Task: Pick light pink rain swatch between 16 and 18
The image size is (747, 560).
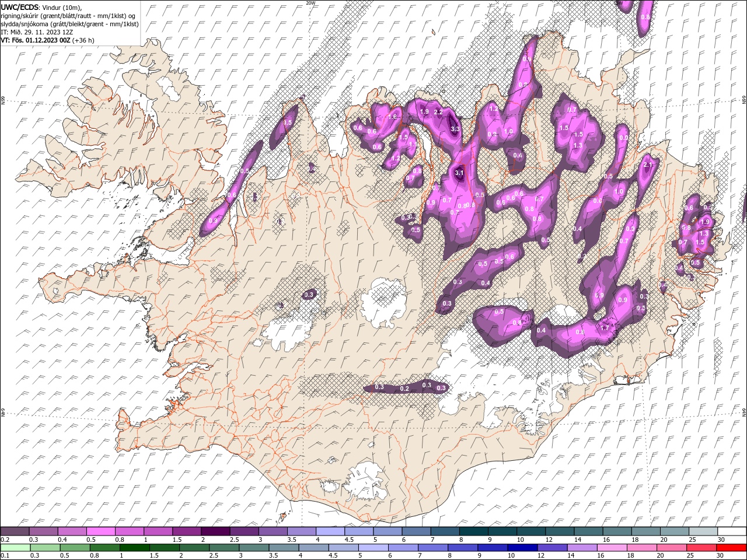Action: (x=612, y=548)
